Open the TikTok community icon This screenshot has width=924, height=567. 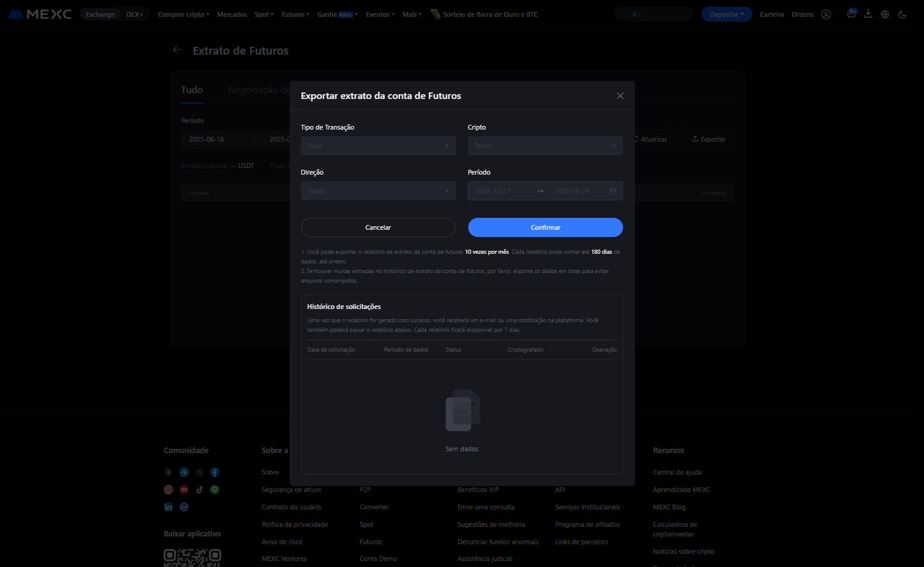tap(200, 490)
